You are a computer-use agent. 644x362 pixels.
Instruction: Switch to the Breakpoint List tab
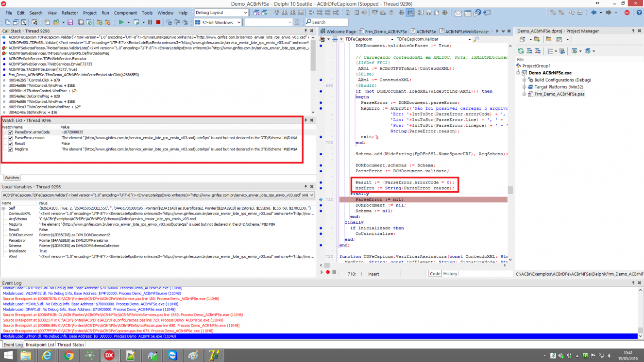(40, 345)
